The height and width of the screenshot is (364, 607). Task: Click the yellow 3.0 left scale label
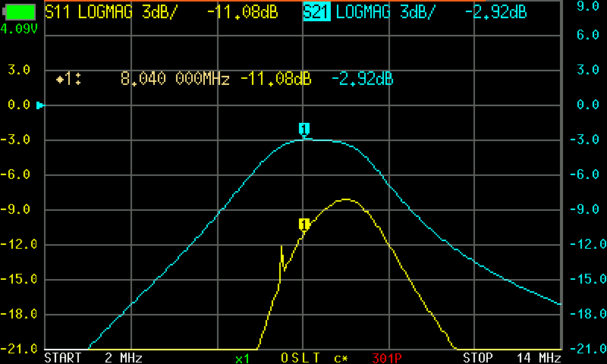click(x=19, y=70)
